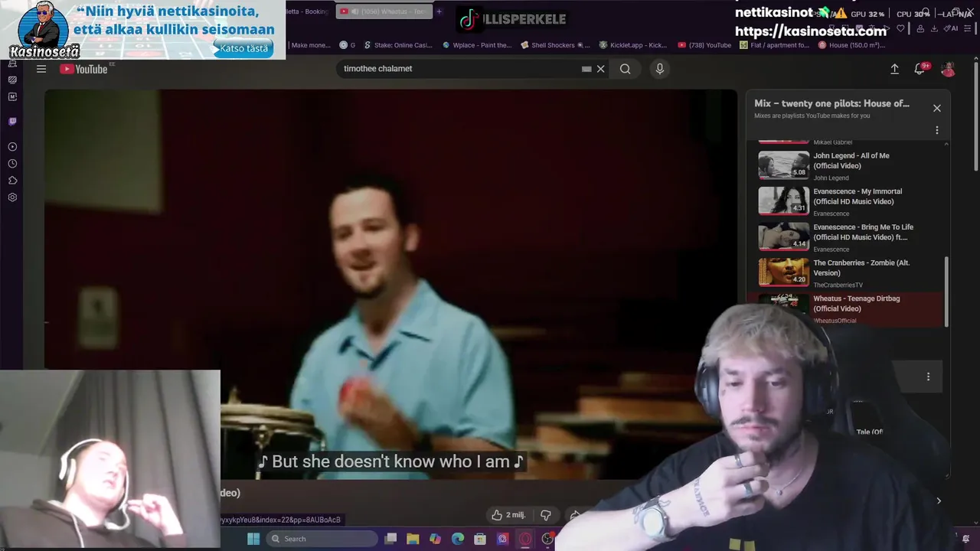Open the YouTube guide hamburger menu
This screenshot has width=980, height=551.
tap(41, 69)
